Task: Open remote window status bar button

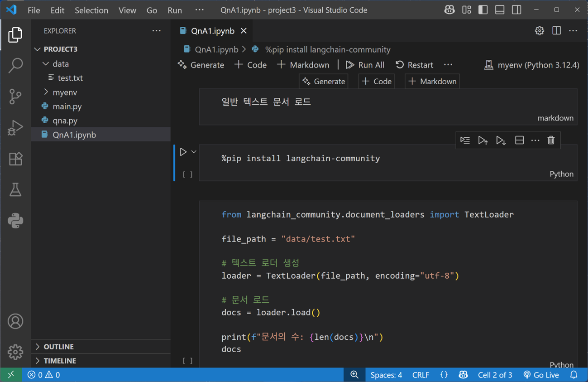Action: pyautogui.click(x=11, y=375)
